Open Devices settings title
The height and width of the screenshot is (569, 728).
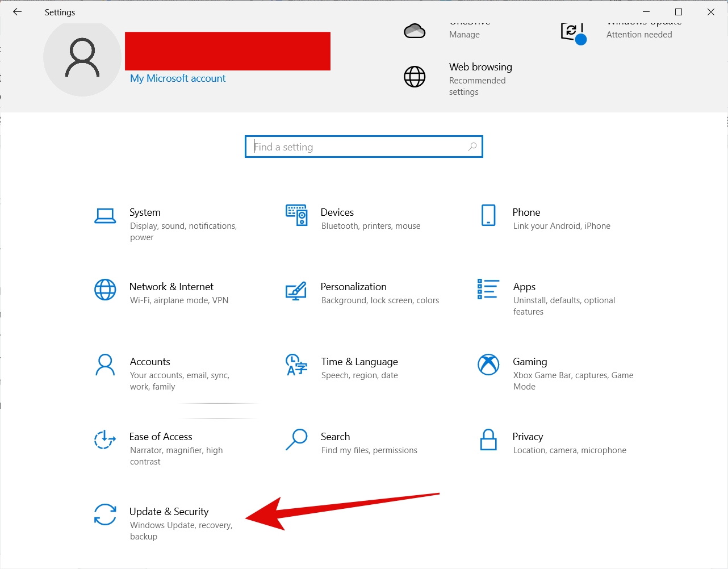337,212
